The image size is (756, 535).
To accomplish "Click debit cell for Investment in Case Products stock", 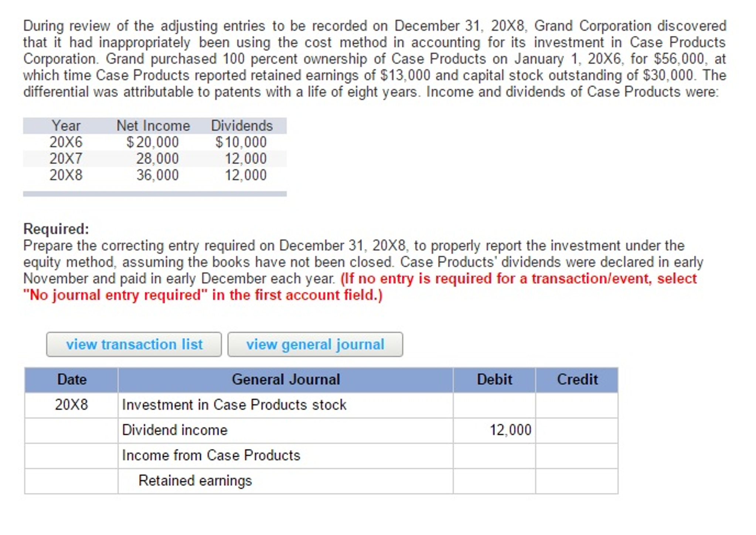I will click(x=494, y=405).
